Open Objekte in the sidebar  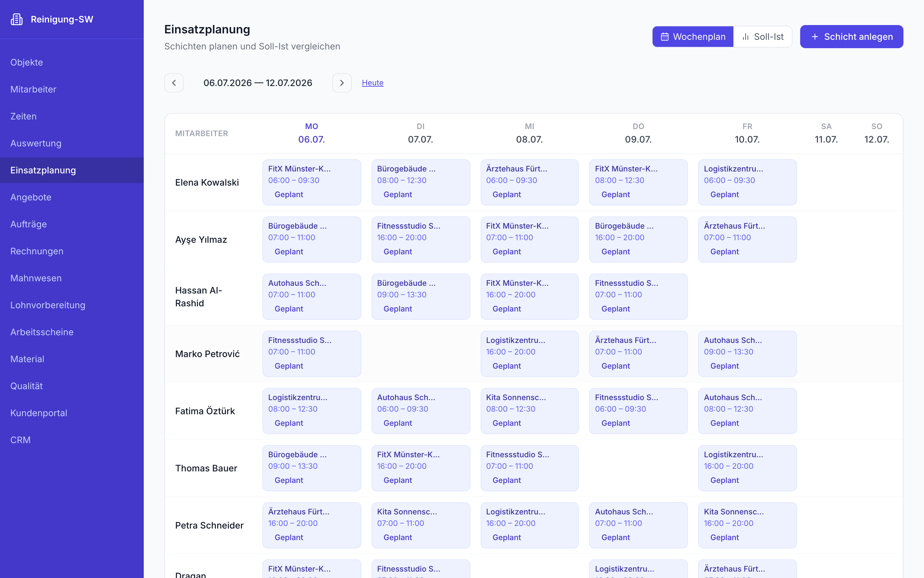72,62
